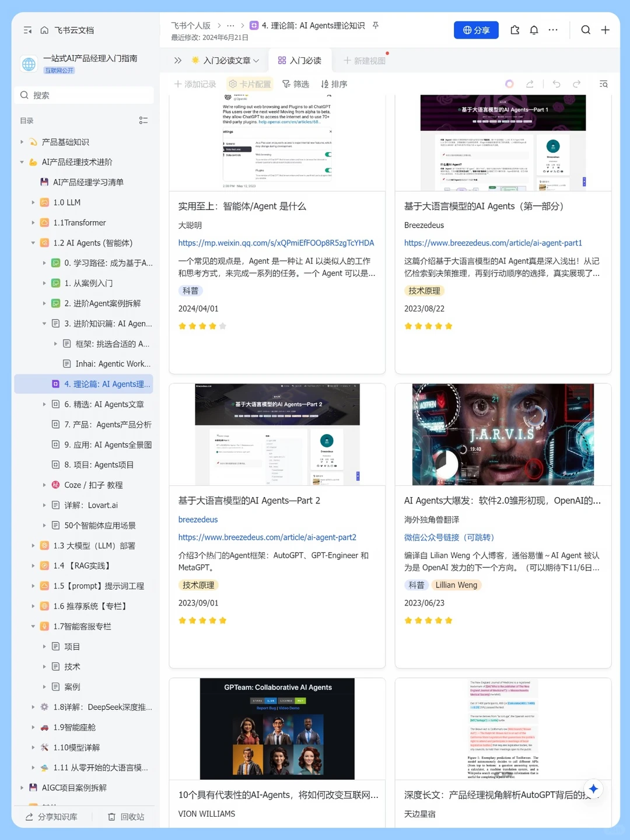Image resolution: width=630 pixels, height=840 pixels.
Task: Click the 新建视图 tab
Action: tap(365, 61)
